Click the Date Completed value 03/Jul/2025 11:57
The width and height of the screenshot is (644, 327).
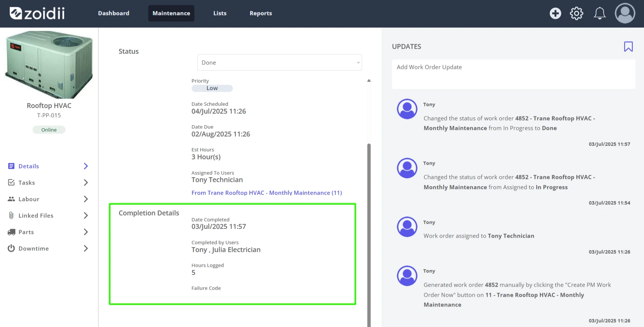tap(219, 227)
